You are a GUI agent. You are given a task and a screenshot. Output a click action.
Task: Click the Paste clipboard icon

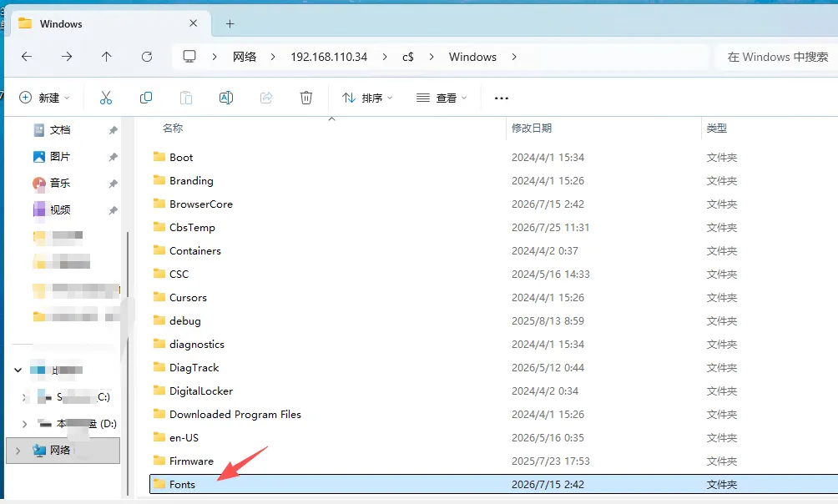(186, 98)
